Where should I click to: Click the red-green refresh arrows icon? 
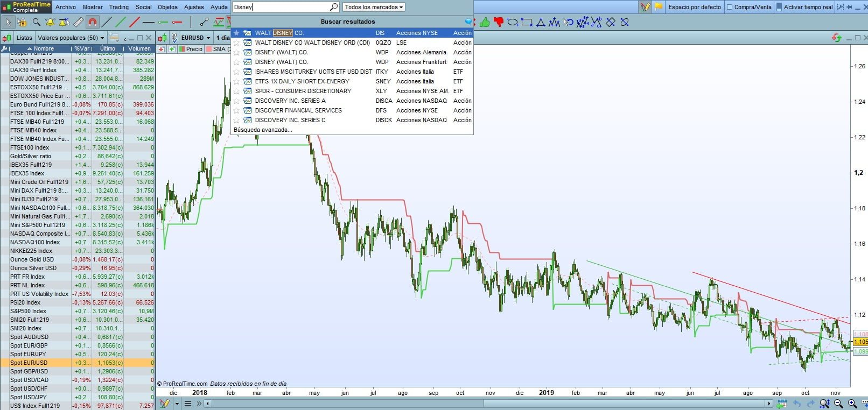click(836, 38)
